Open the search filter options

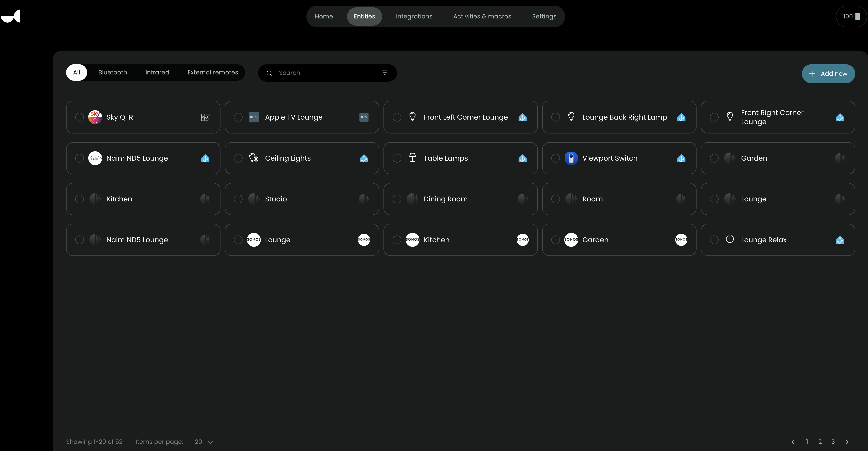point(385,73)
